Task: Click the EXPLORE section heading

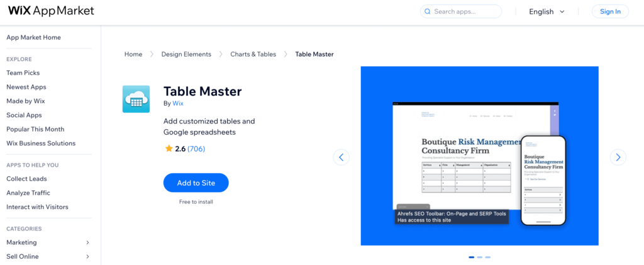Action: [19, 59]
